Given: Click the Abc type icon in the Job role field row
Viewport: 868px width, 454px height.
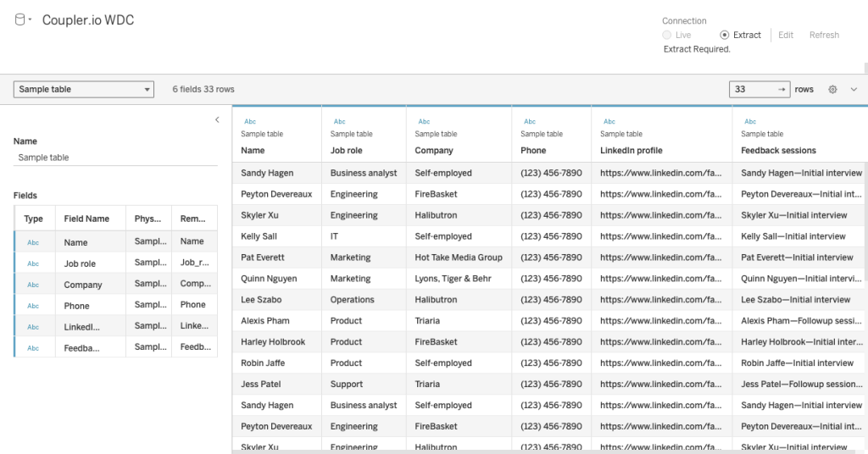Looking at the screenshot, I should click(33, 263).
